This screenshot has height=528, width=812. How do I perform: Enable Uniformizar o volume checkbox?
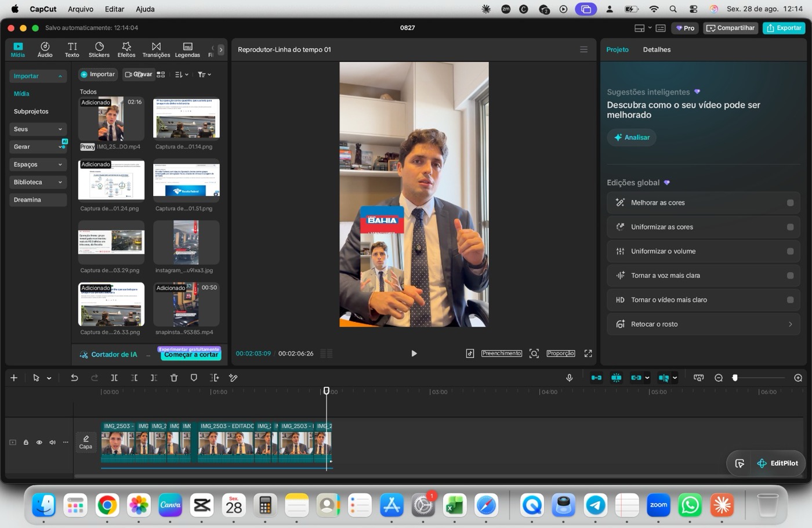coord(790,251)
